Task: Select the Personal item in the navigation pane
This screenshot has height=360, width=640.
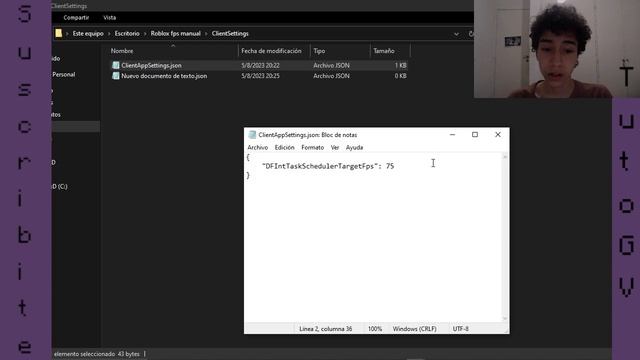Action: [64, 74]
